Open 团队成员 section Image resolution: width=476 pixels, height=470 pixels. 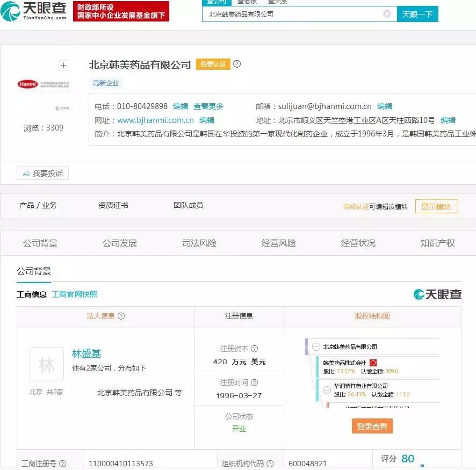click(188, 205)
